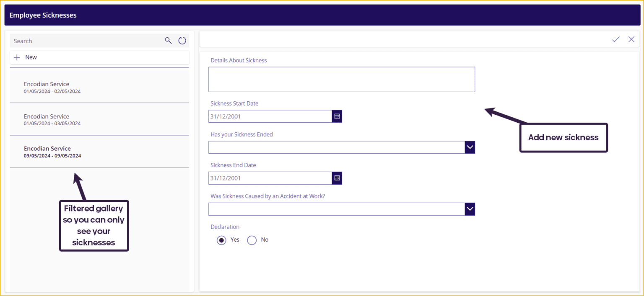This screenshot has height=296, width=644.
Task: Click the Employee Sicknesses title bar
Action: pyautogui.click(x=44, y=15)
